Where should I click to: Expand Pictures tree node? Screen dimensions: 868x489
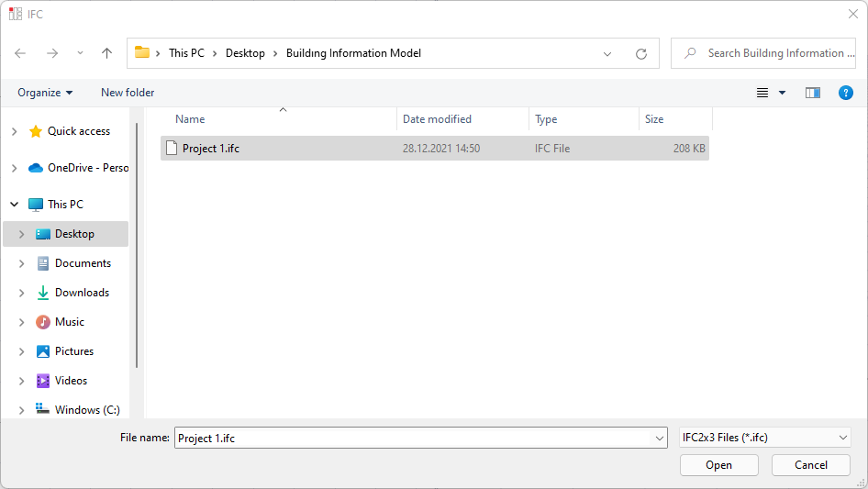tap(22, 351)
